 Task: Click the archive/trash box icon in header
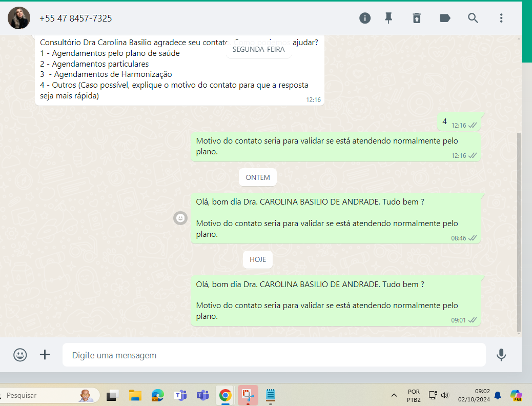(x=417, y=18)
